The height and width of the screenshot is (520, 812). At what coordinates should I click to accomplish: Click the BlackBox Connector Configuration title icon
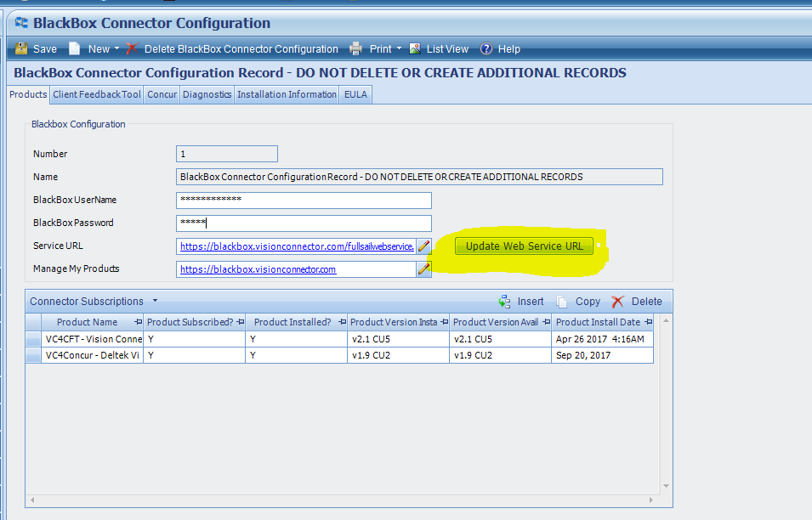tap(21, 23)
